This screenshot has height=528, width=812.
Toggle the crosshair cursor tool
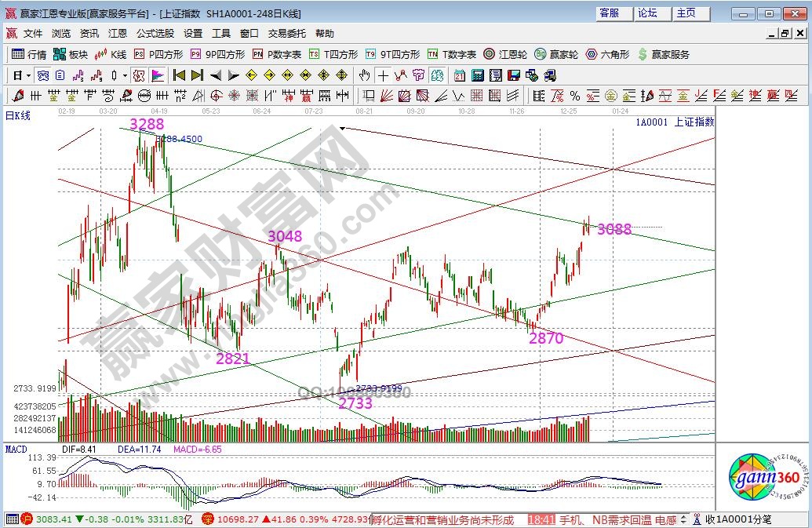coord(382,75)
